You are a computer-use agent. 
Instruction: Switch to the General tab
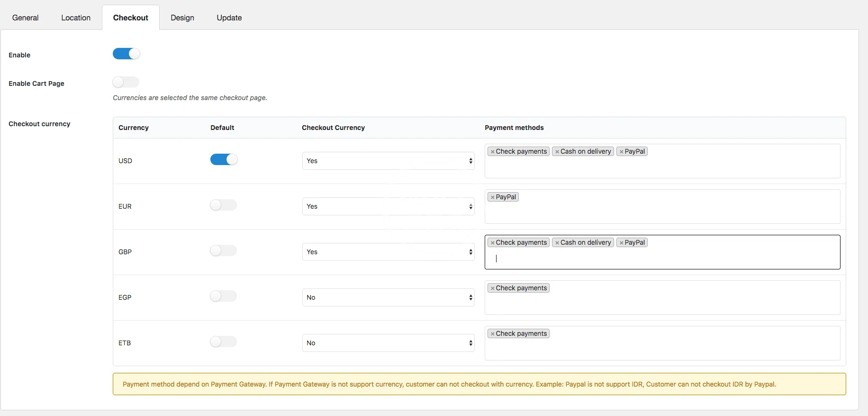click(x=26, y=18)
